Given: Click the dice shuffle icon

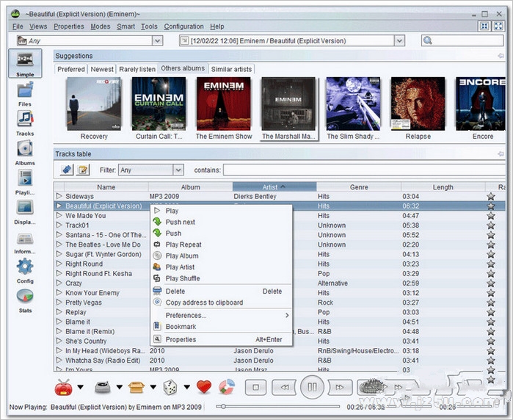Looking at the screenshot, I should 170,387.
